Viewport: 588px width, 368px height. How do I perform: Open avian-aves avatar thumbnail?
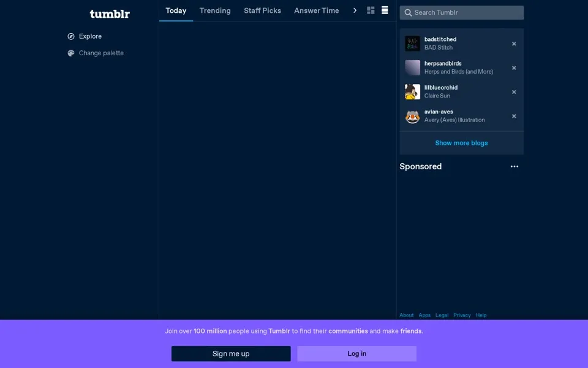coord(412,116)
